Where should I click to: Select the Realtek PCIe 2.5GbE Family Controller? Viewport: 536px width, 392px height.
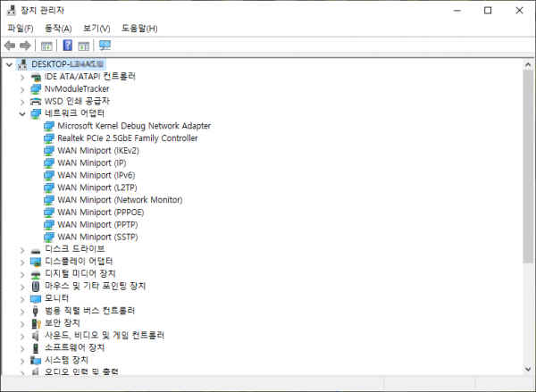127,138
